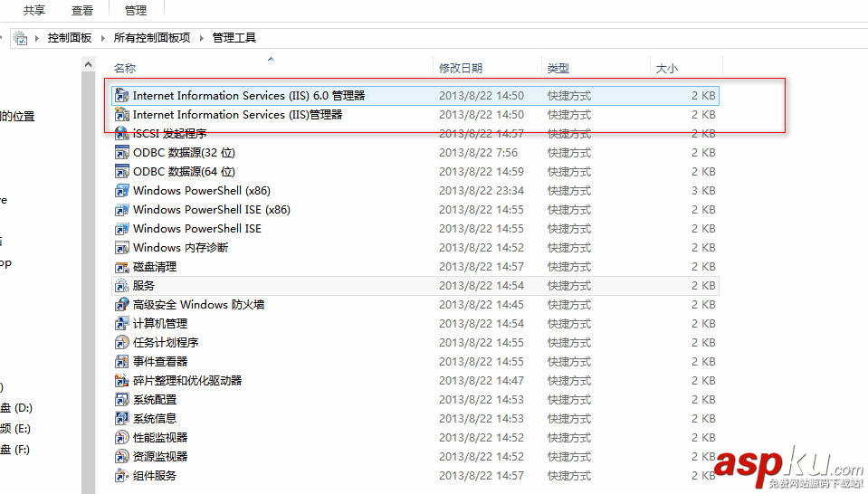Open the 查看 ribbon tab
This screenshot has width=868, height=494.
tap(82, 11)
